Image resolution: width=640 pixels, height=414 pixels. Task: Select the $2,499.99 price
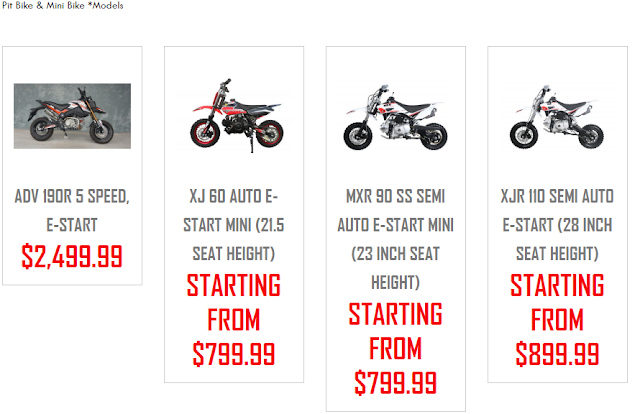click(72, 256)
